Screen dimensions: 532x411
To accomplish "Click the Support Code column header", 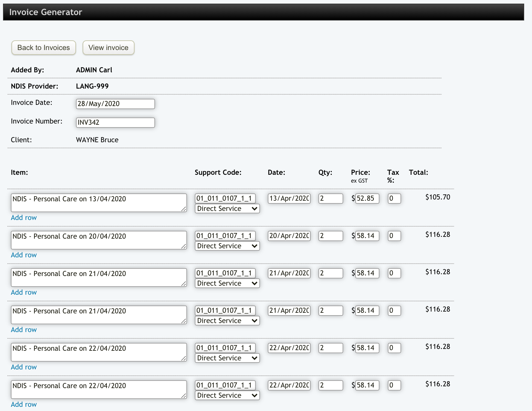I will pos(218,172).
